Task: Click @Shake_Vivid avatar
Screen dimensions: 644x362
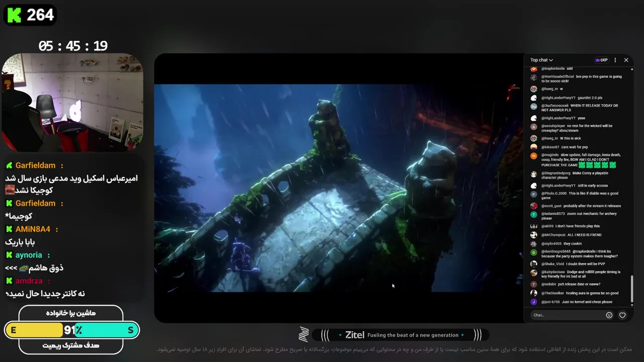Action: pos(534,264)
